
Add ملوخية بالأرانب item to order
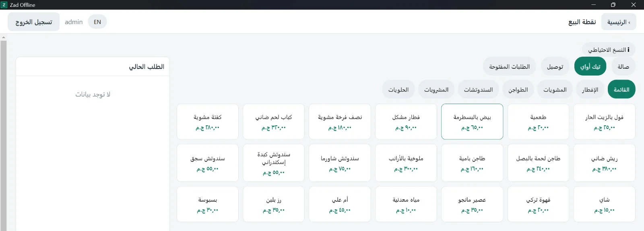(x=406, y=163)
